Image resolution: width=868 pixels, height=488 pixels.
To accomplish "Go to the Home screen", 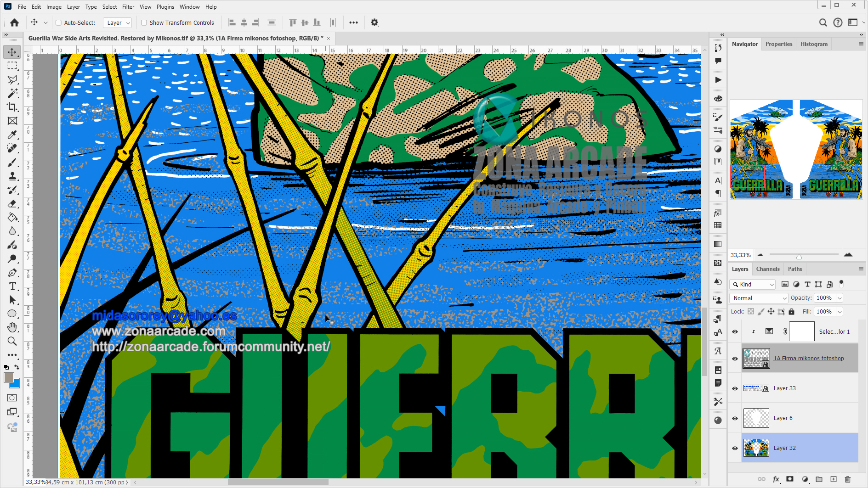I will [x=14, y=22].
